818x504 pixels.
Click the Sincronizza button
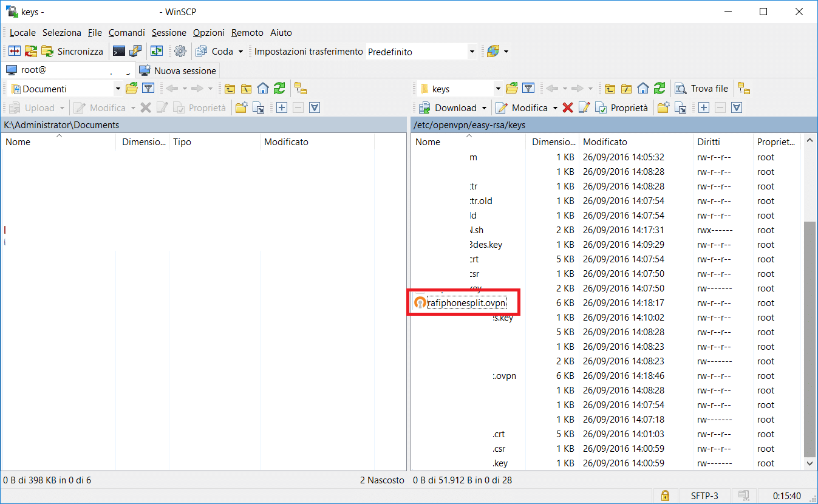[73, 52]
